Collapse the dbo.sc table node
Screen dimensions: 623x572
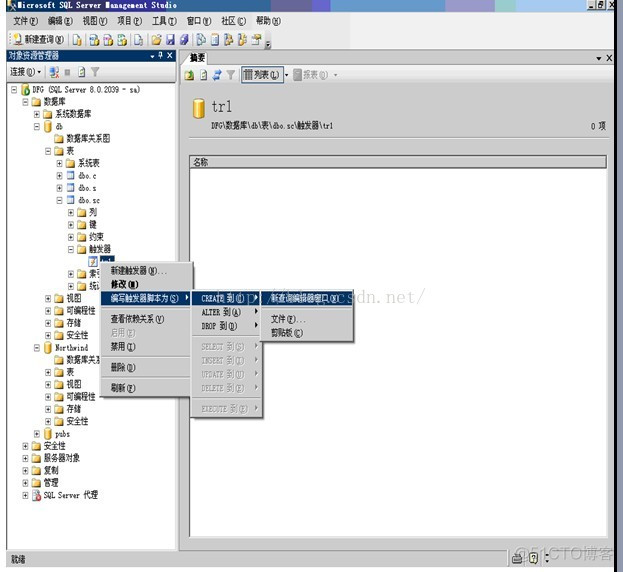click(59, 200)
